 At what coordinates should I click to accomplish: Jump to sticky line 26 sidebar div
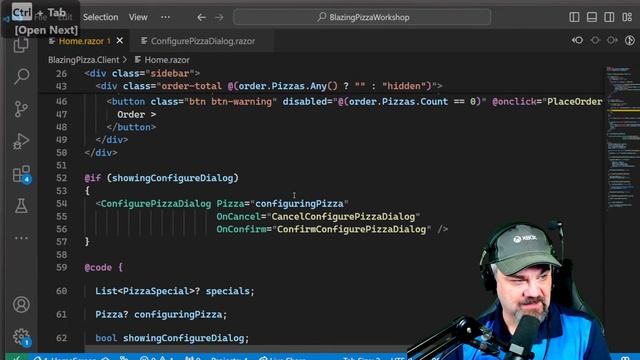tap(142, 73)
